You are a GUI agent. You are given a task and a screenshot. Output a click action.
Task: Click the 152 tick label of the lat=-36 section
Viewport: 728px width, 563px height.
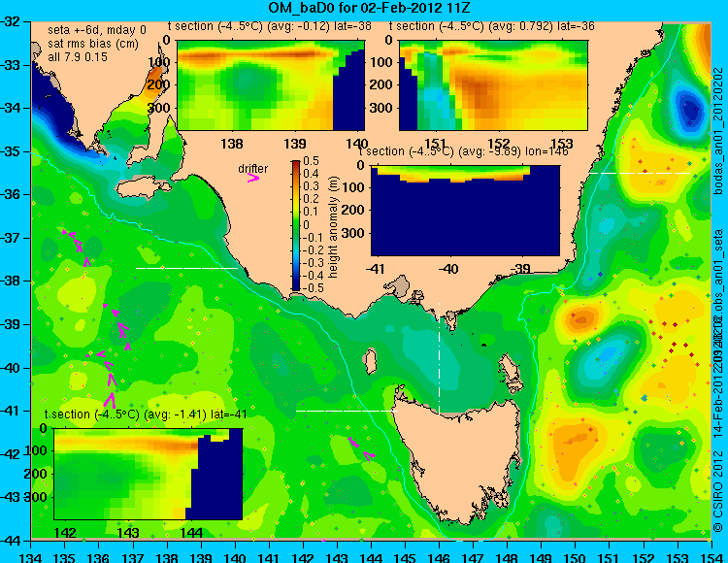[x=499, y=143]
